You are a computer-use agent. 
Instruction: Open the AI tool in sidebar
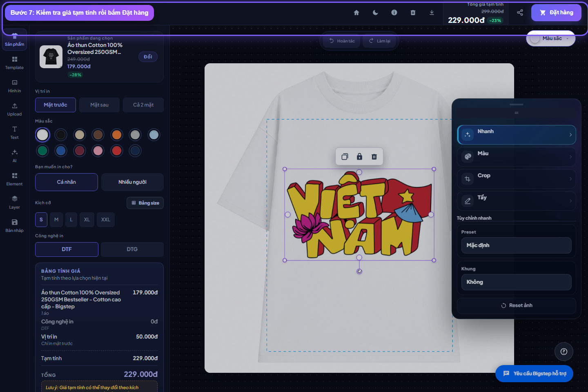pyautogui.click(x=15, y=156)
